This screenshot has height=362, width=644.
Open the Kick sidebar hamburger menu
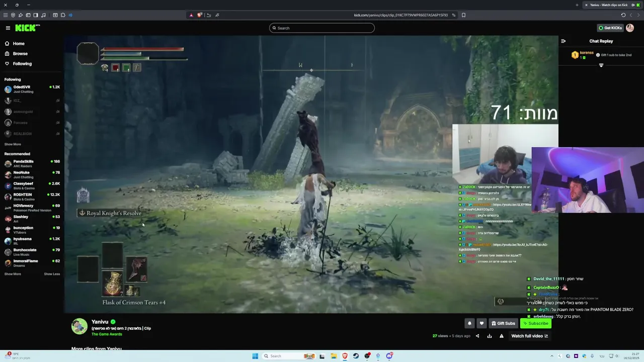click(x=8, y=28)
